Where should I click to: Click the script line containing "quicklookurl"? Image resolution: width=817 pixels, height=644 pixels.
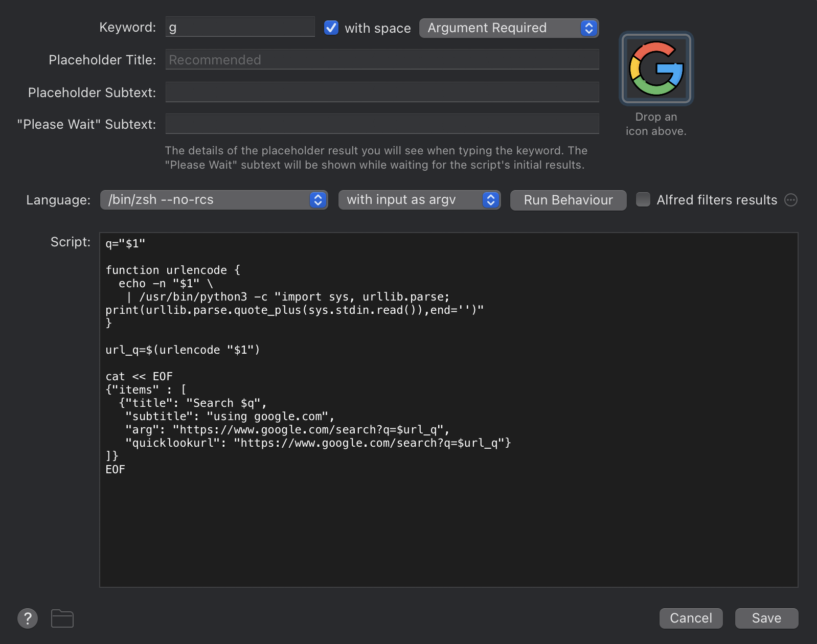coord(318,443)
